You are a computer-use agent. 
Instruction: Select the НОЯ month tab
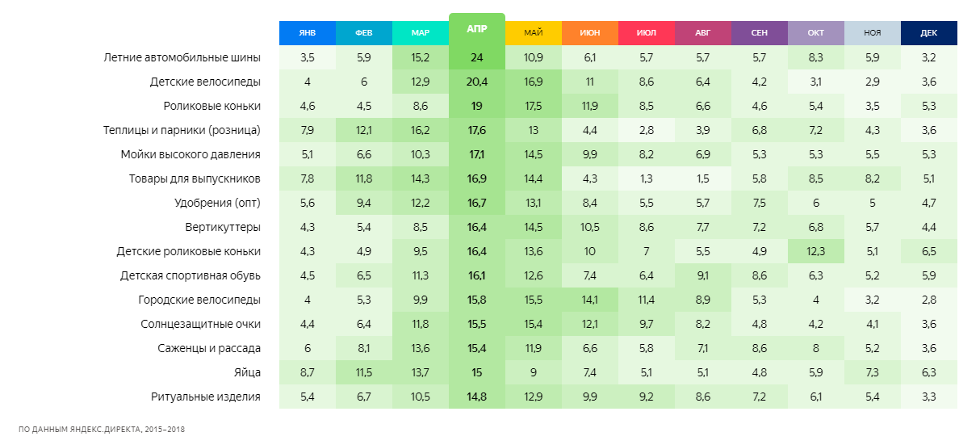click(x=872, y=33)
